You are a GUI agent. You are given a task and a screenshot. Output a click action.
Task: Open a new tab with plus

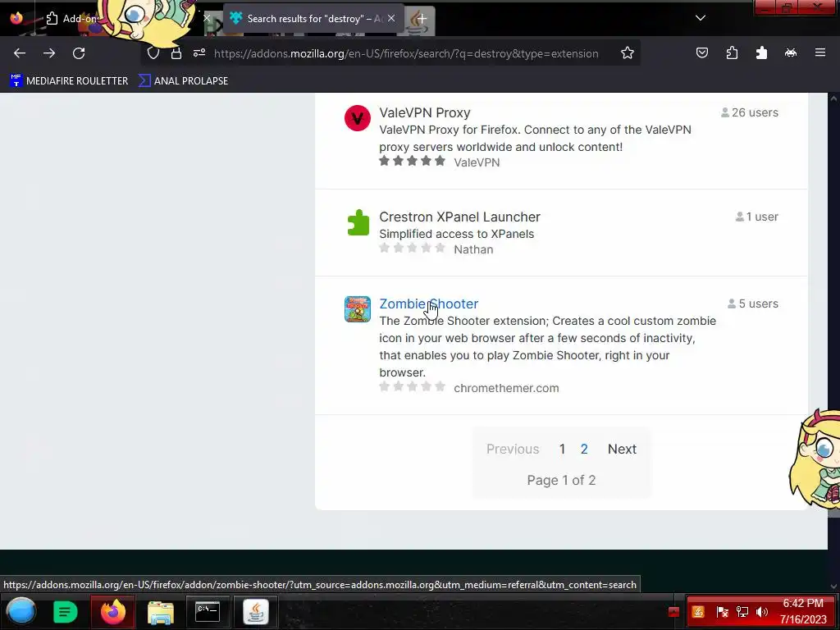point(422,19)
